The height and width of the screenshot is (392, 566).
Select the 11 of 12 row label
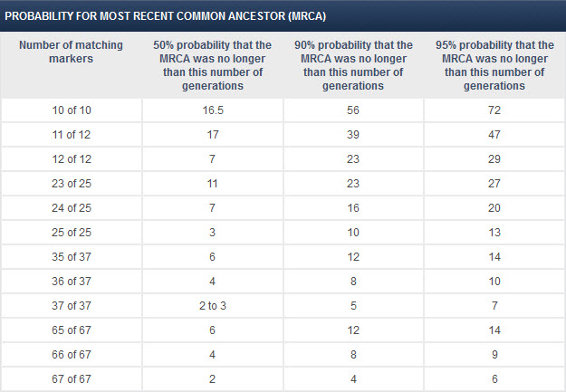point(72,135)
